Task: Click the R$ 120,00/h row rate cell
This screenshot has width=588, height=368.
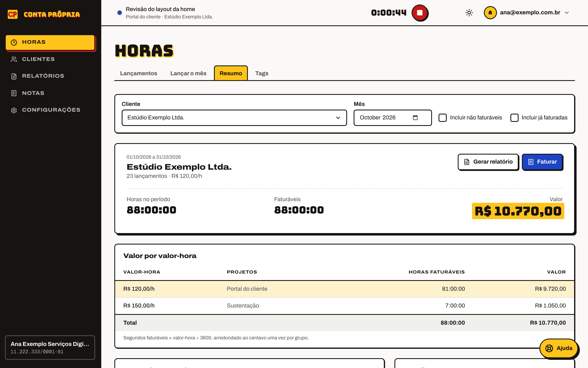Action: [x=139, y=289]
